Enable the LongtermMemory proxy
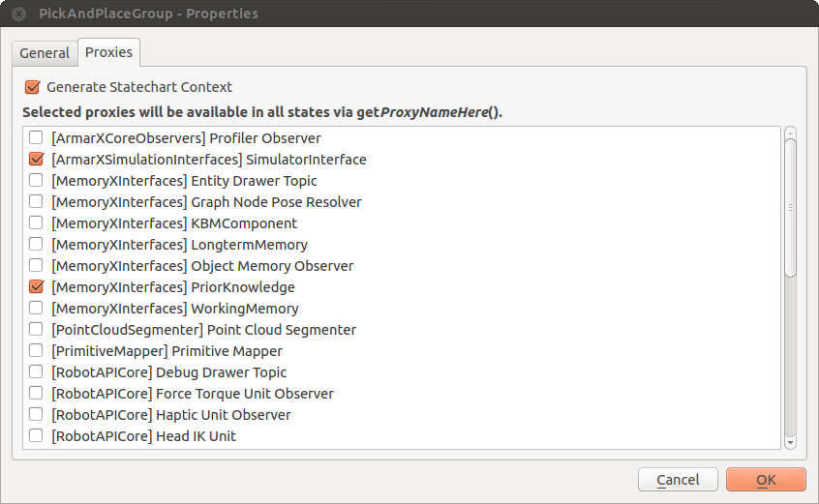The image size is (819, 504). [36, 244]
